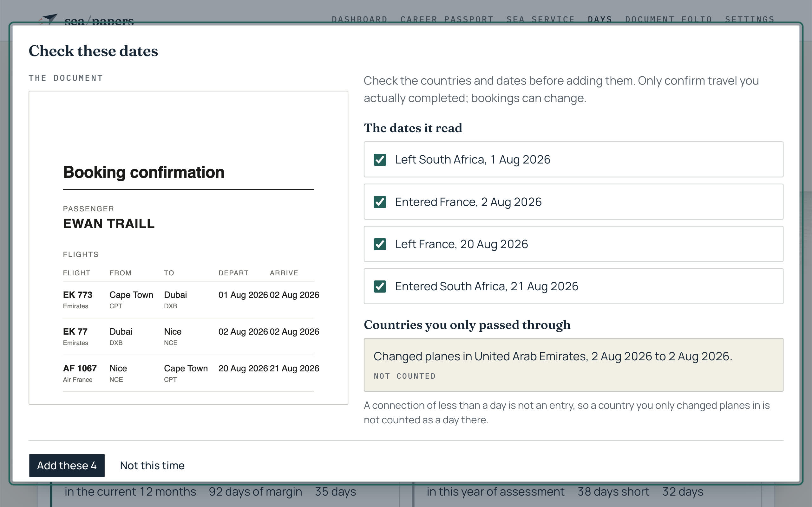The image size is (812, 507).
Task: Open Document Folio in the top navigation
Action: coord(668,19)
